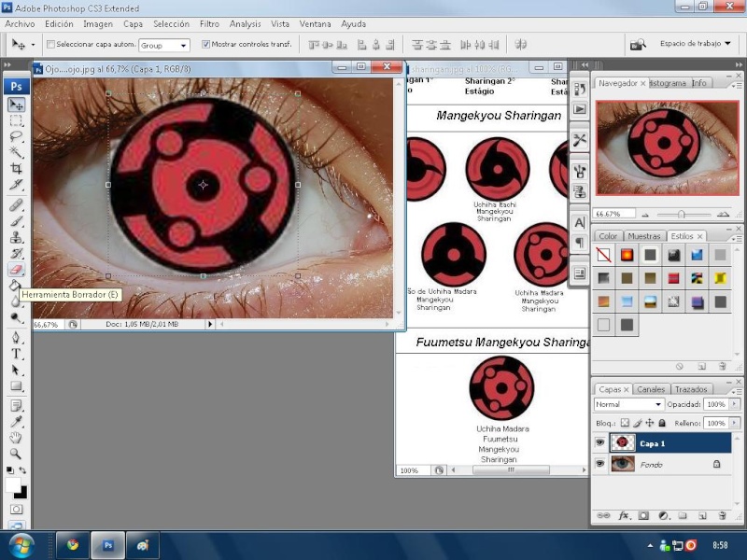The image size is (747, 560).
Task: Select the Brush tool
Action: tap(17, 221)
